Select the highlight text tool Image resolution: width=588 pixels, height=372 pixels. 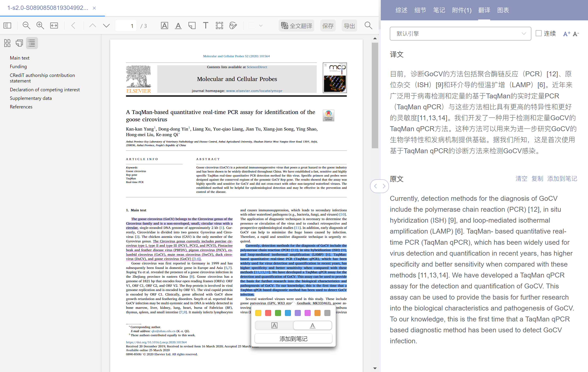pos(165,26)
